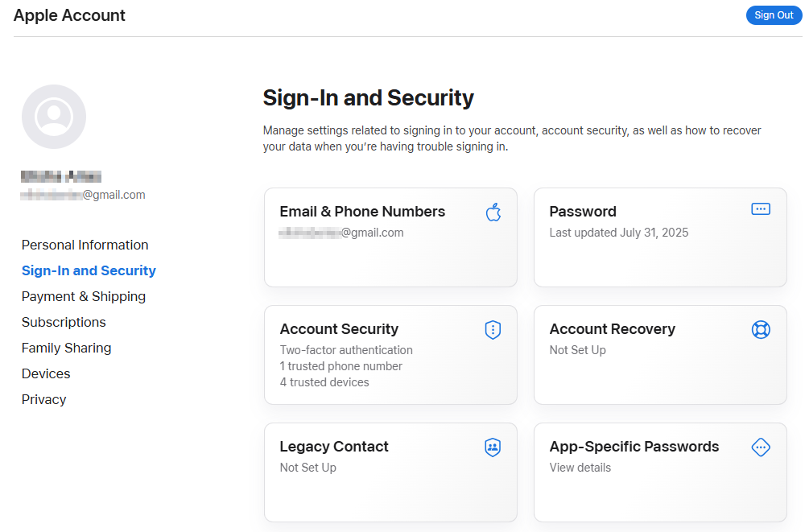The height and width of the screenshot is (532, 809).
Task: Open the Password card title
Action: 583,212
